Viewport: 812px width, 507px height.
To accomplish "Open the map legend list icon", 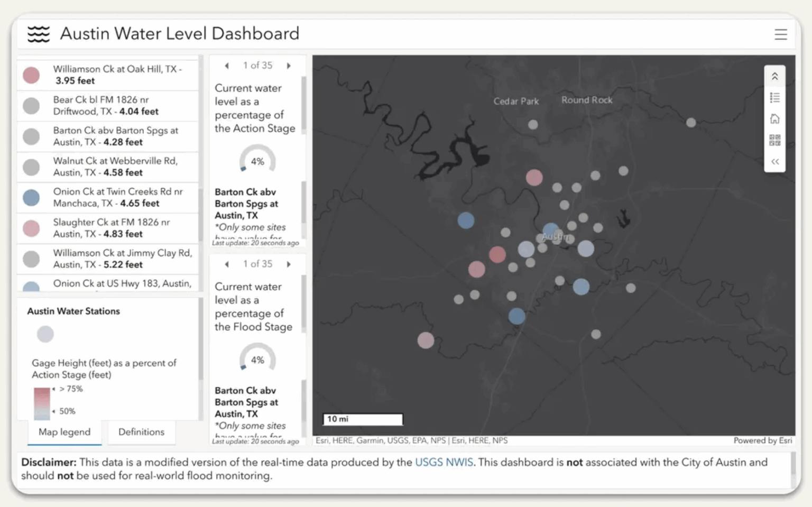I will point(774,97).
